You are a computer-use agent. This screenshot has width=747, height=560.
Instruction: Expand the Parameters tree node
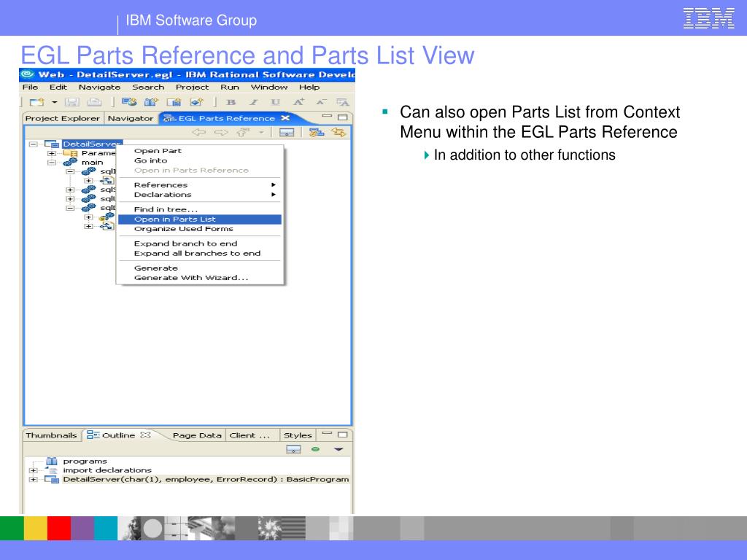[52, 153]
